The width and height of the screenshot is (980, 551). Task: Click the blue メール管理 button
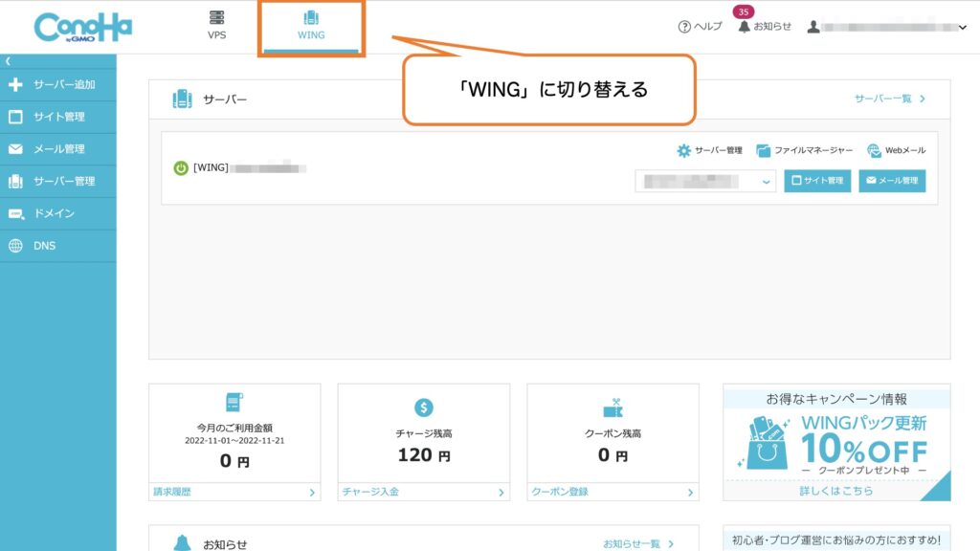(892, 181)
